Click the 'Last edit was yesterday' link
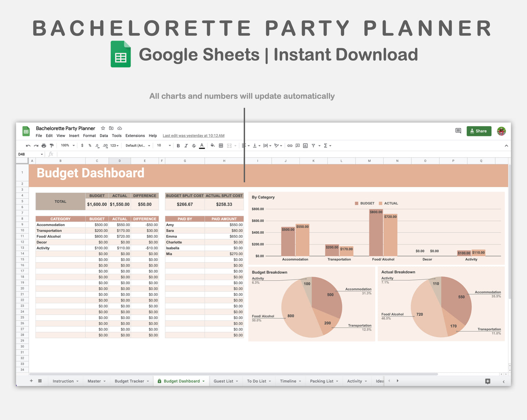The image size is (527, 420). [x=193, y=135]
